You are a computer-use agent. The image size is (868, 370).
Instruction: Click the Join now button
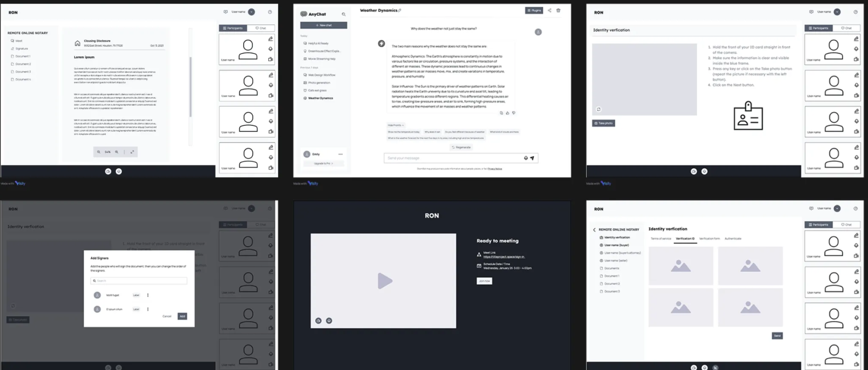(x=484, y=281)
